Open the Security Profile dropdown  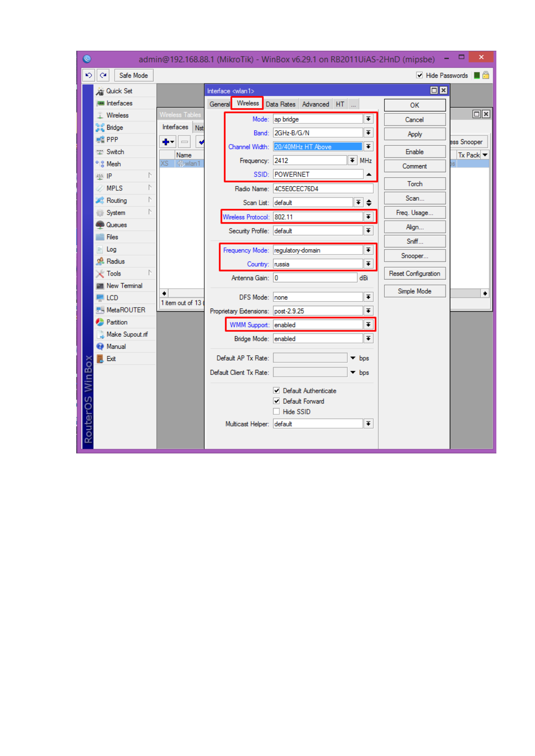click(x=368, y=231)
